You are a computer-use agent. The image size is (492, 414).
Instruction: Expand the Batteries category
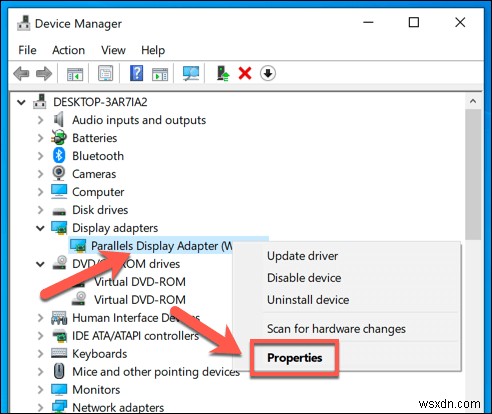pos(40,138)
